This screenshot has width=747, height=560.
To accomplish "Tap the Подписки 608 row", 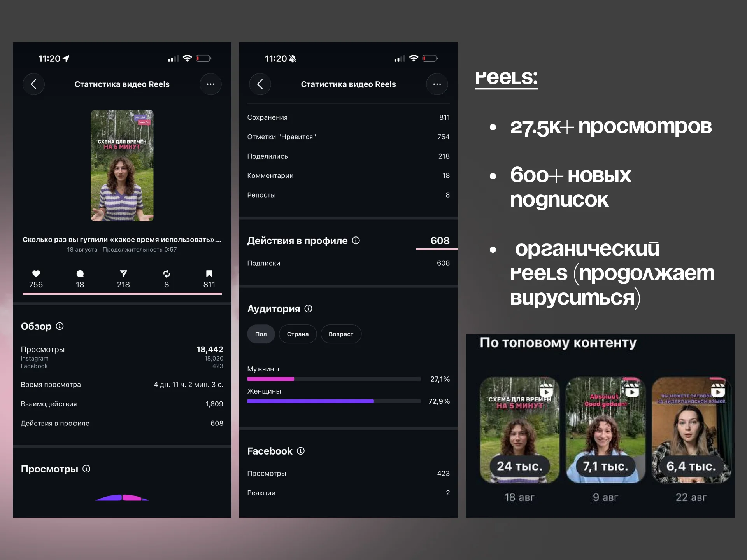I will 349,263.
